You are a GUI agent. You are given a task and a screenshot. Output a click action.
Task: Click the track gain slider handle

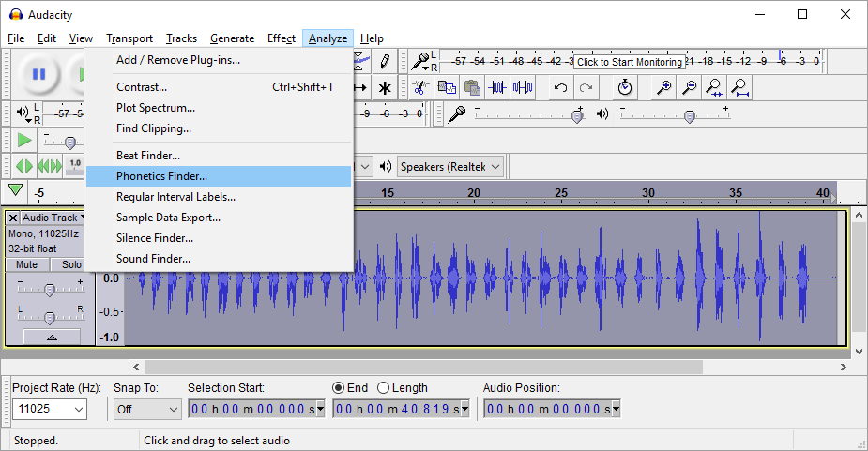click(50, 290)
